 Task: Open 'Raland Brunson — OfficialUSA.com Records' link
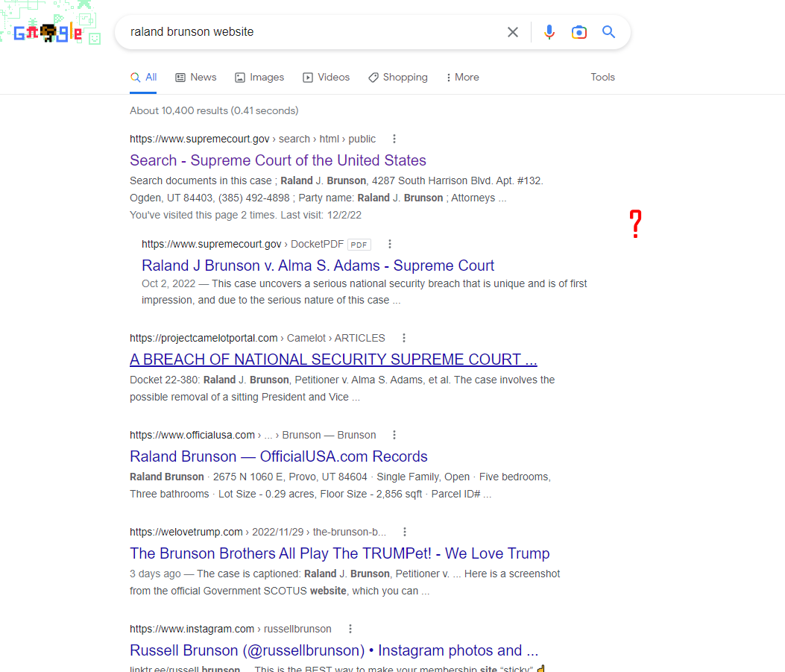pyautogui.click(x=278, y=456)
